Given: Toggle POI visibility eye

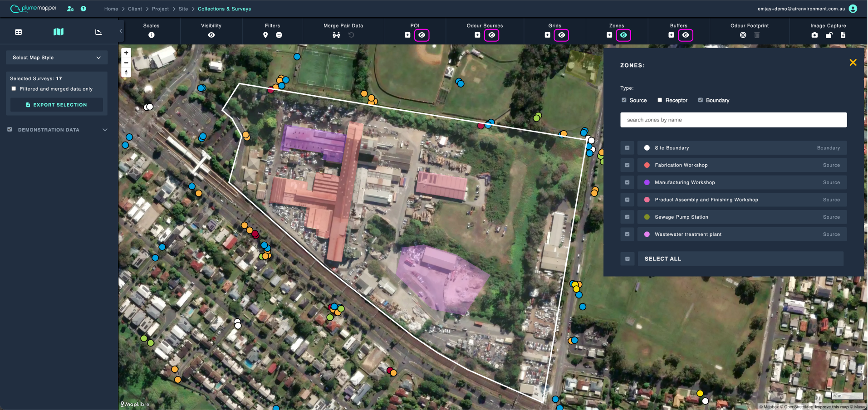Looking at the screenshot, I should click(x=422, y=35).
